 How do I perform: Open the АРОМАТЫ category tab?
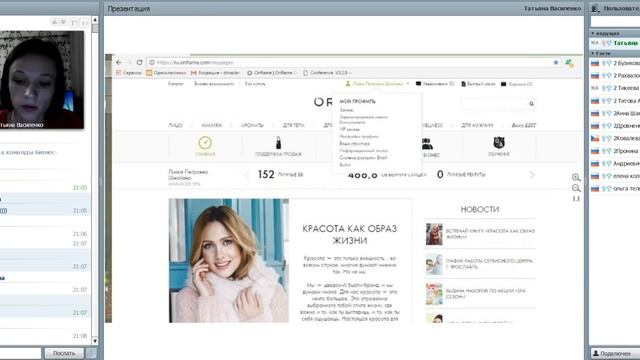click(x=252, y=125)
